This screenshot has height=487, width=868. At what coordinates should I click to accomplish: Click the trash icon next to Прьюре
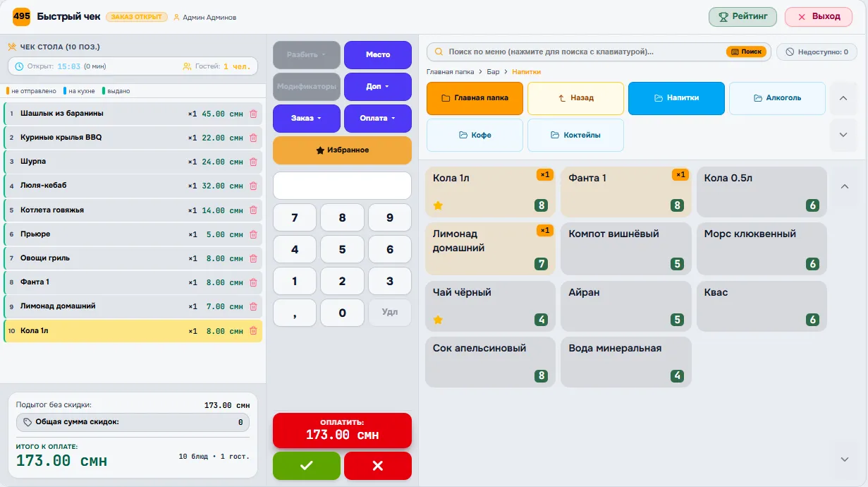click(x=253, y=234)
